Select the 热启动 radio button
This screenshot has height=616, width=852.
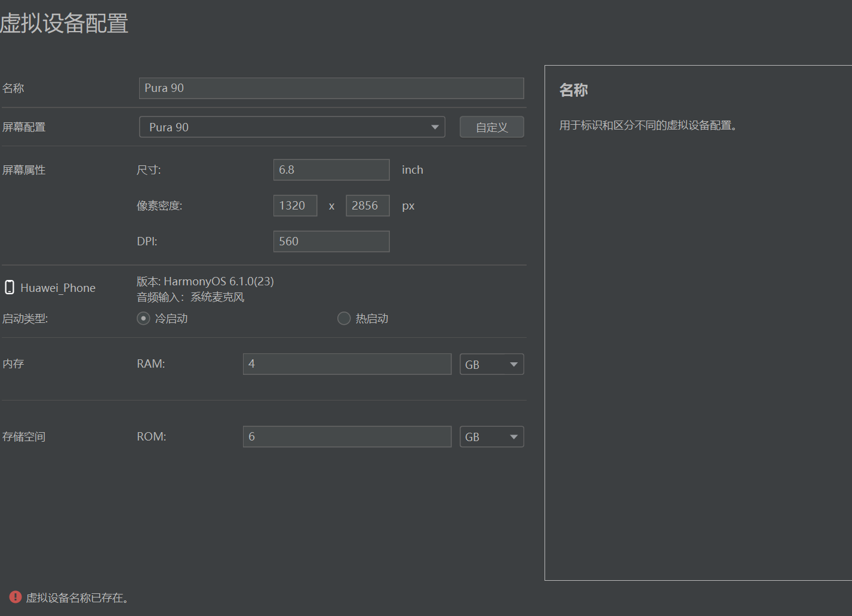pyautogui.click(x=344, y=319)
